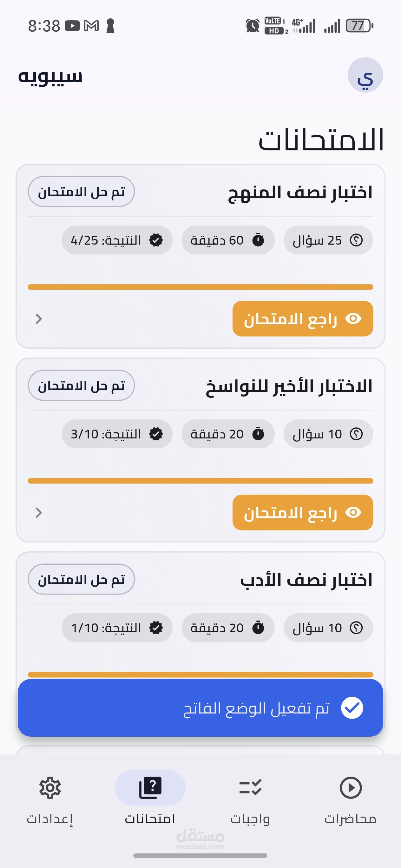Tap the question icon in 25 سؤال chip

click(x=356, y=240)
